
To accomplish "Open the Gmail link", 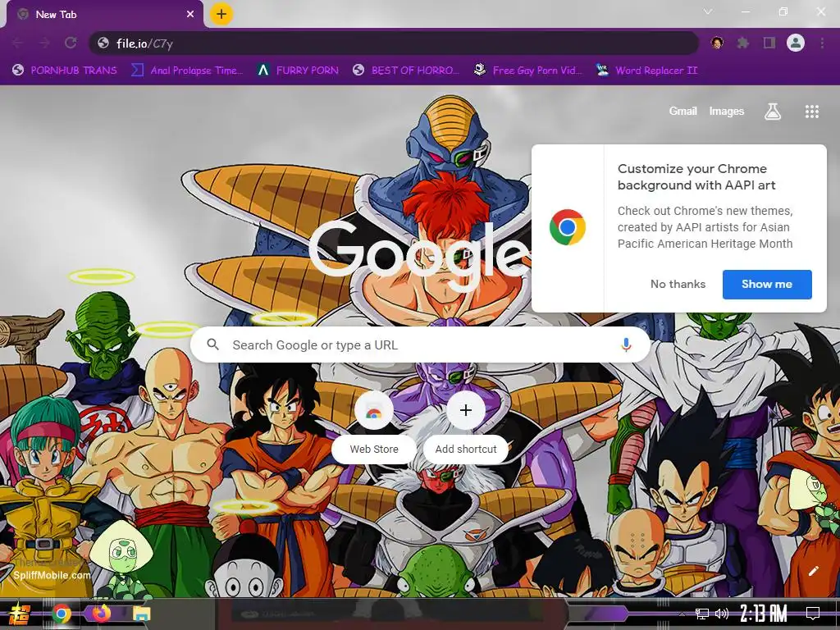I will [x=682, y=111].
